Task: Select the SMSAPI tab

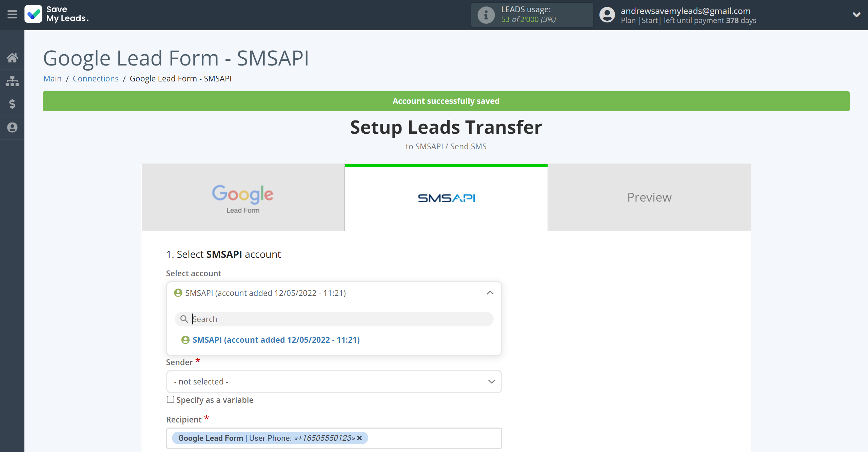Action: point(446,197)
